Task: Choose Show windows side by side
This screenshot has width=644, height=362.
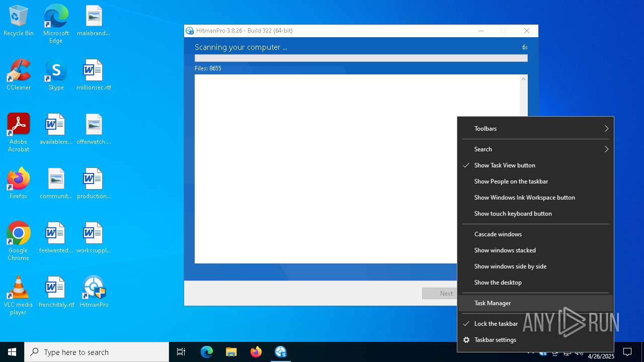Action: (x=535, y=266)
